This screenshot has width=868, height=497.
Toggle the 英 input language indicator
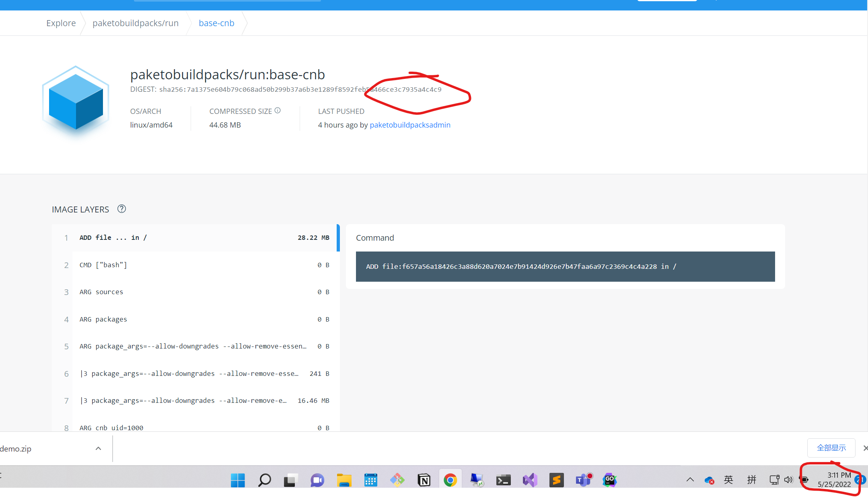pos(728,480)
